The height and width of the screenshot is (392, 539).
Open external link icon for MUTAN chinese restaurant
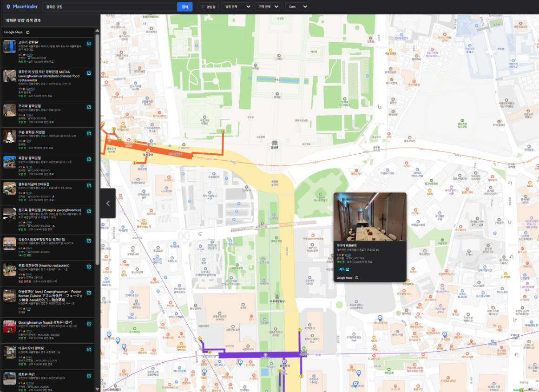(x=88, y=73)
